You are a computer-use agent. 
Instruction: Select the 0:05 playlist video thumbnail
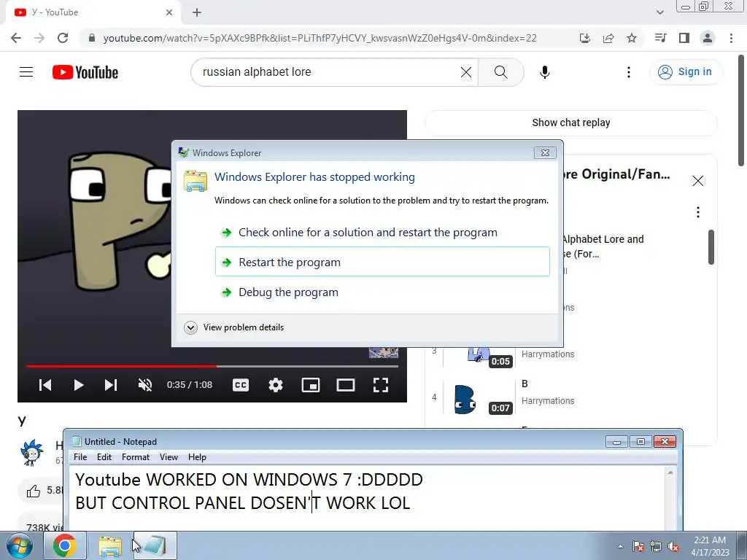pyautogui.click(x=479, y=356)
